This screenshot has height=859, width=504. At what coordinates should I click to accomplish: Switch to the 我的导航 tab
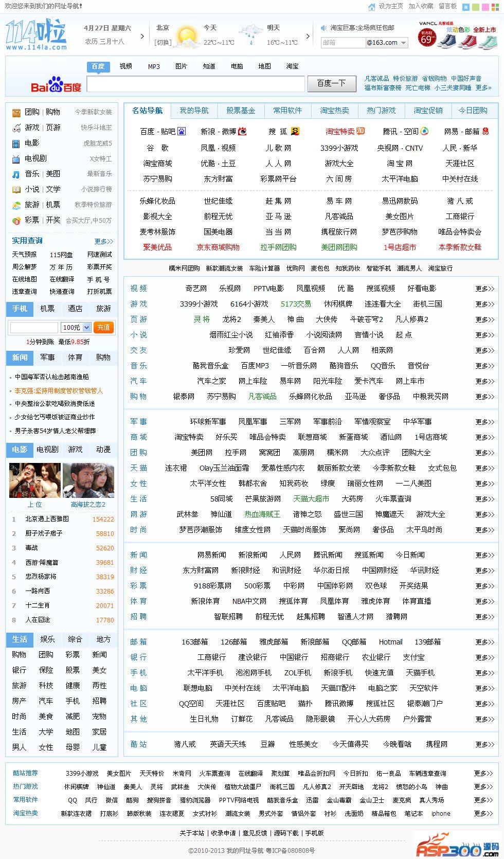point(194,111)
